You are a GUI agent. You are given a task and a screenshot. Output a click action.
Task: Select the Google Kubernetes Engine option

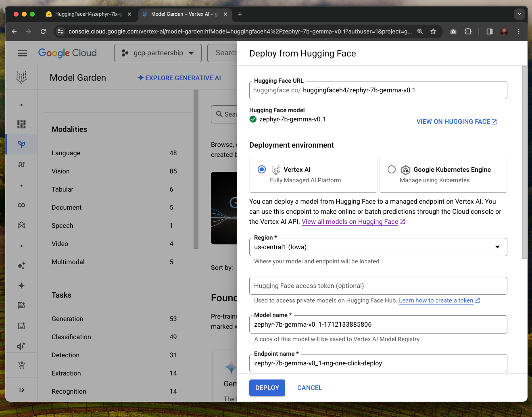[391, 169]
